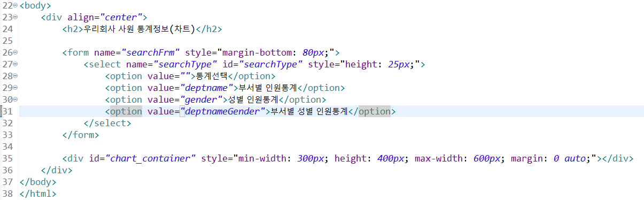Click line number 35 in the gutter
This screenshot has width=644, height=200.
coord(7,158)
